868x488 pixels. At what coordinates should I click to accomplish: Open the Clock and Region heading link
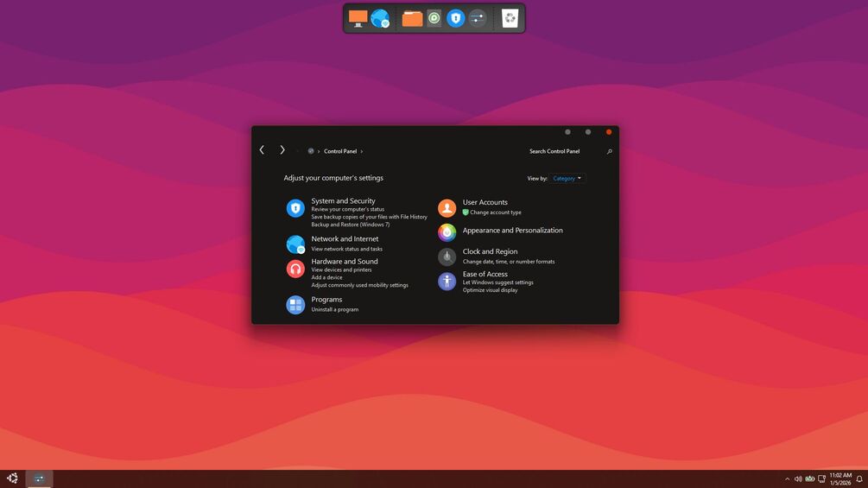click(x=490, y=251)
